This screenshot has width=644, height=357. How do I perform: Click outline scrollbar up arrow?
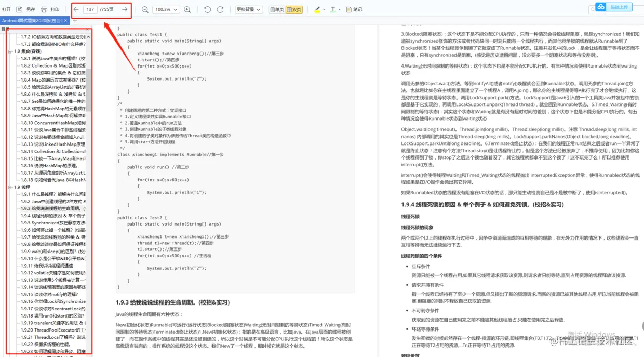coord(89,37)
